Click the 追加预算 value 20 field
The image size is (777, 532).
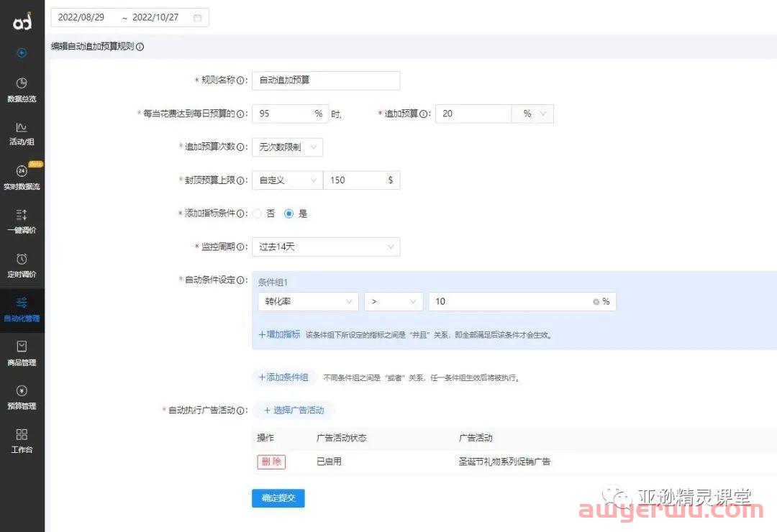coord(473,114)
